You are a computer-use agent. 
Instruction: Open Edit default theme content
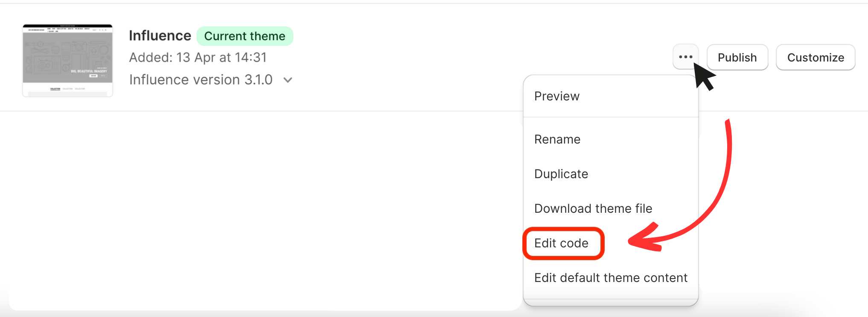[x=611, y=278]
